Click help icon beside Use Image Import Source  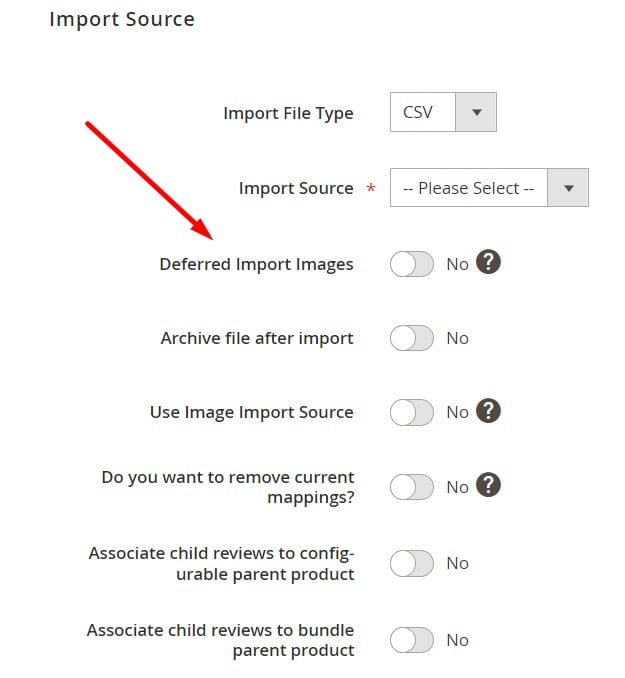tap(488, 411)
